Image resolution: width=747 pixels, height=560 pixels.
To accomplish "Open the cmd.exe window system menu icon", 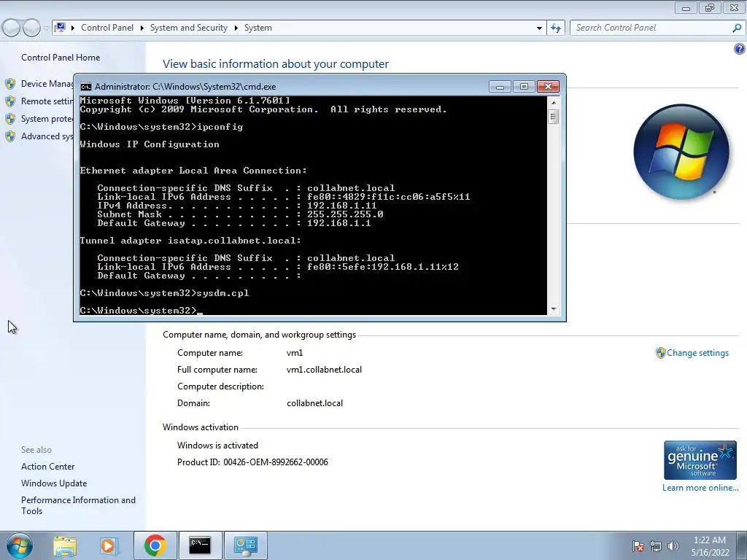I will click(x=86, y=87).
